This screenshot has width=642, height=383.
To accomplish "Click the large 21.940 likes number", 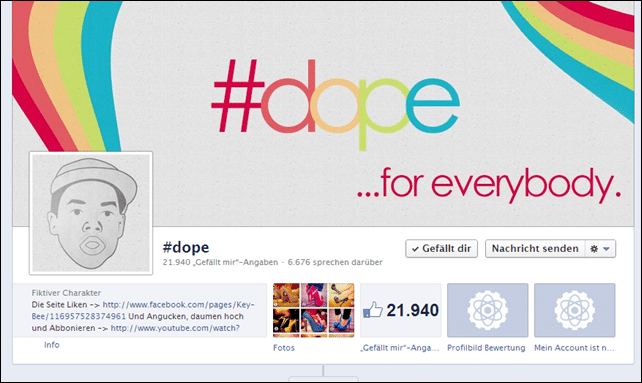I will tap(412, 310).
